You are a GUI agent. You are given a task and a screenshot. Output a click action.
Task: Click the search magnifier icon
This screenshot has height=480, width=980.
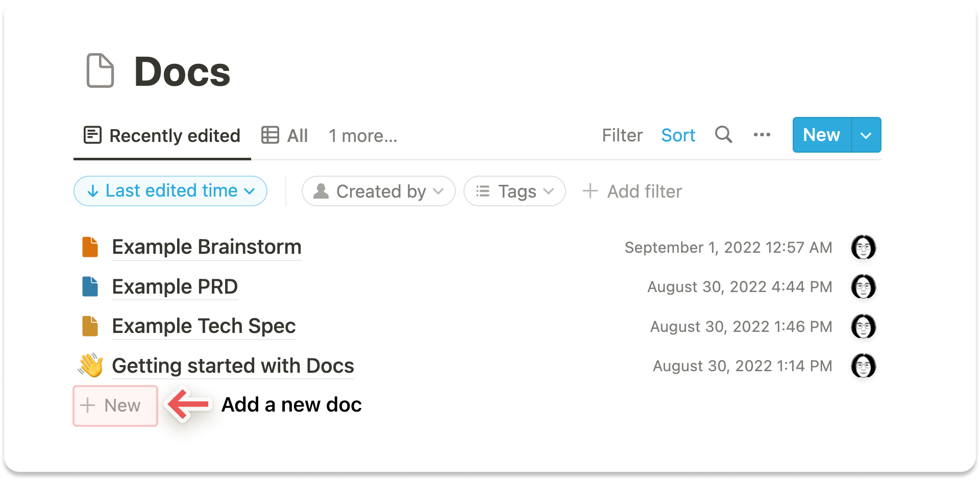723,135
